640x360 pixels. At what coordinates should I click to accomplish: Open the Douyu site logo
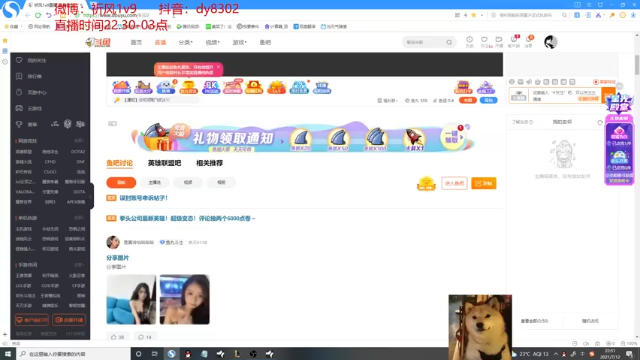point(98,42)
